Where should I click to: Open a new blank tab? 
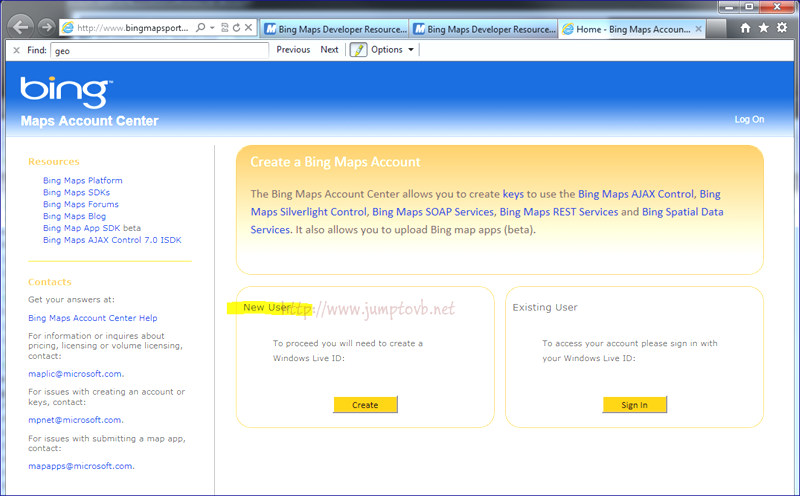pyautogui.click(x=716, y=29)
